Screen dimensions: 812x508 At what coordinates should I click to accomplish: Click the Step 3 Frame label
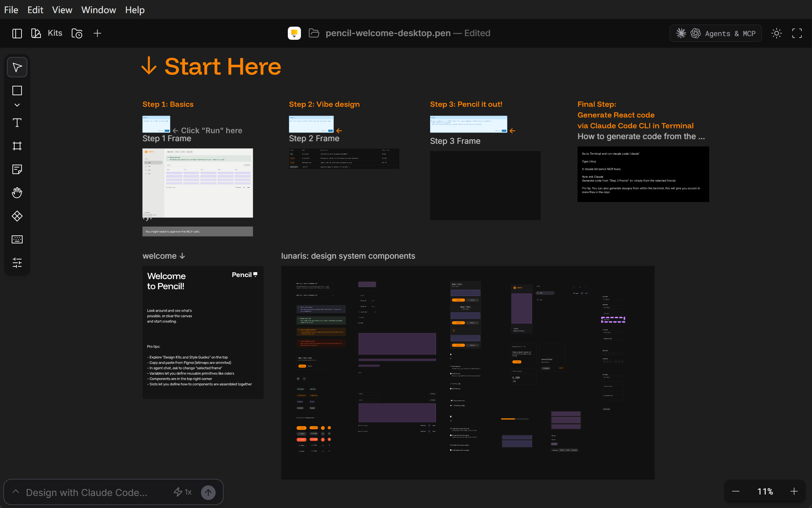(x=455, y=141)
